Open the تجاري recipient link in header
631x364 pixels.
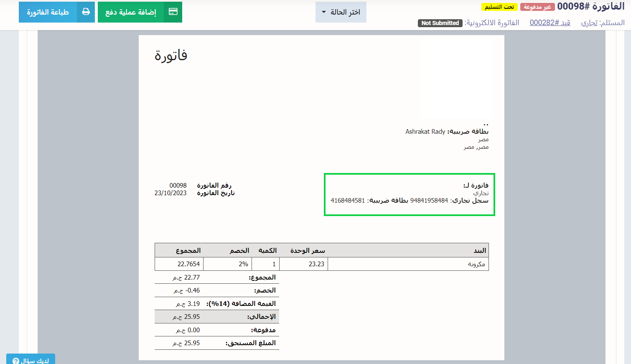tap(589, 23)
